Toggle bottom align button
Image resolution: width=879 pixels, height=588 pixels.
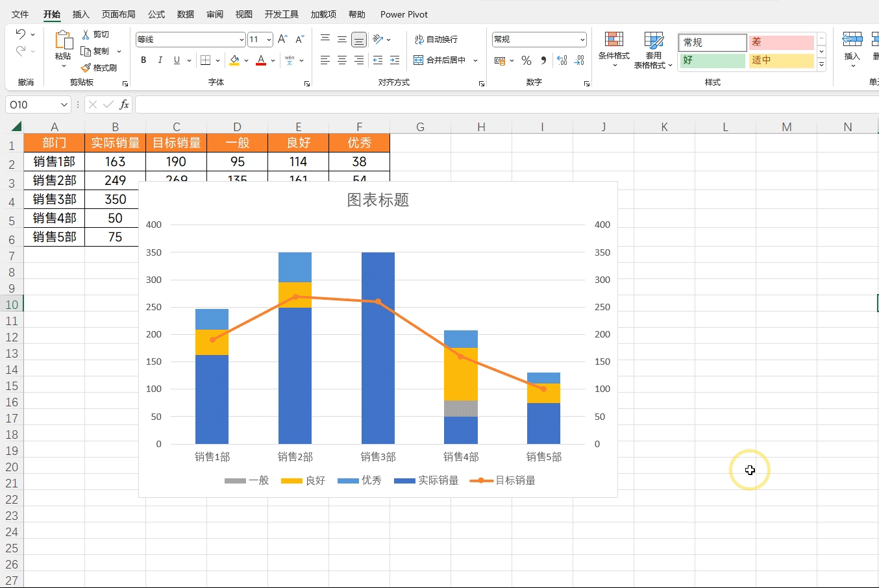(x=359, y=40)
